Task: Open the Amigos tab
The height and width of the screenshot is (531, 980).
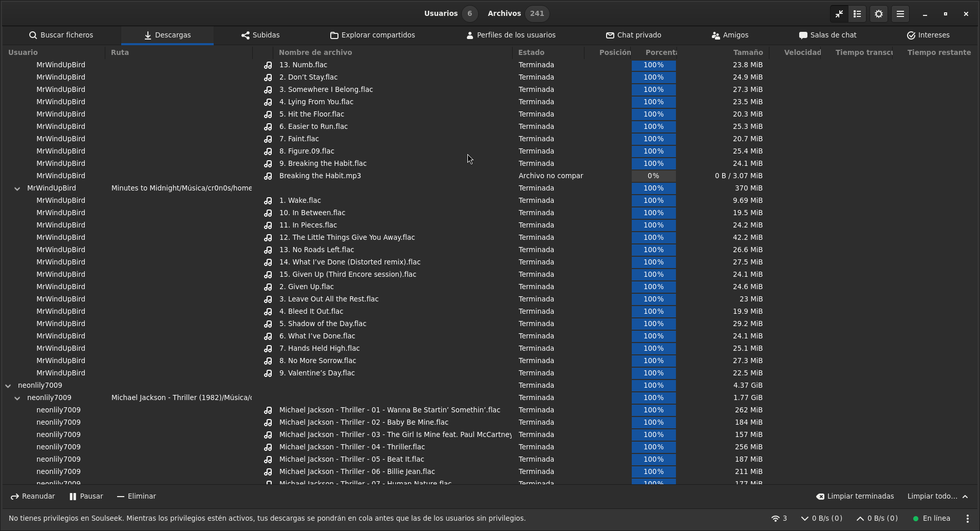Action: point(730,35)
